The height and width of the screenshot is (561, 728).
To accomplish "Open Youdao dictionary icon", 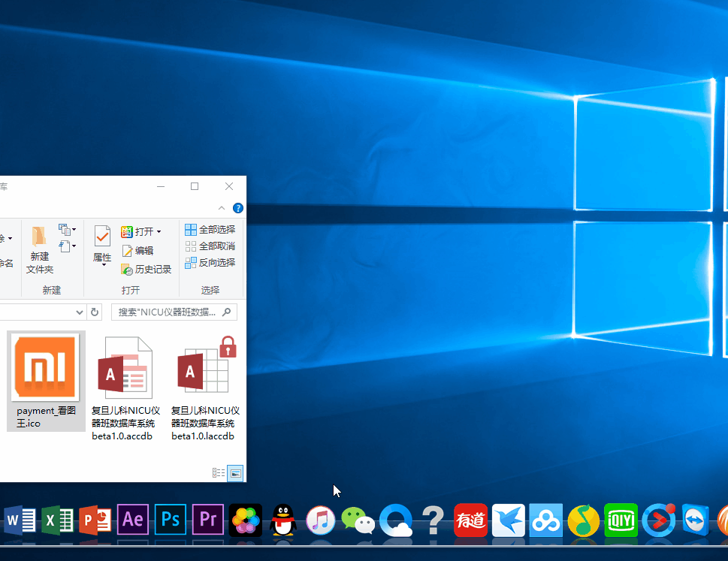I will tap(471, 520).
